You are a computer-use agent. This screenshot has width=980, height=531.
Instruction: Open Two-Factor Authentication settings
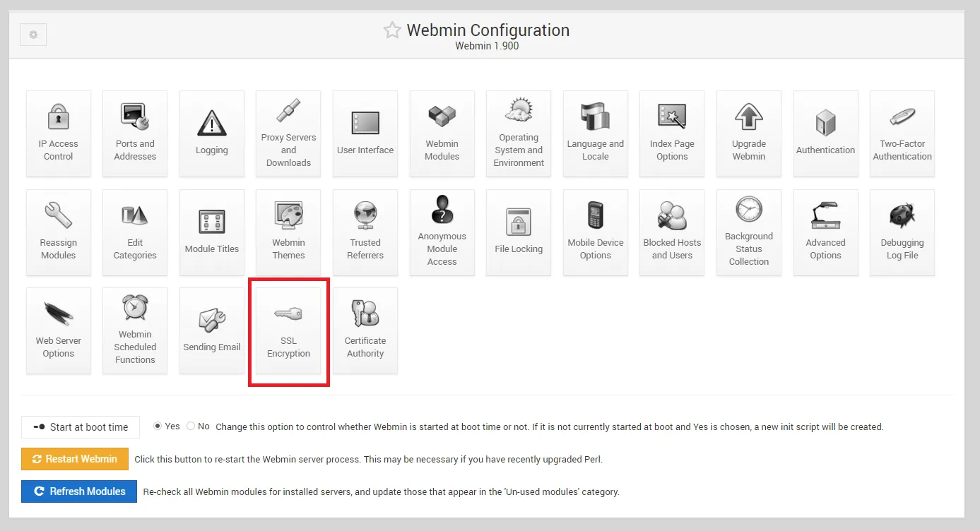tap(902, 133)
